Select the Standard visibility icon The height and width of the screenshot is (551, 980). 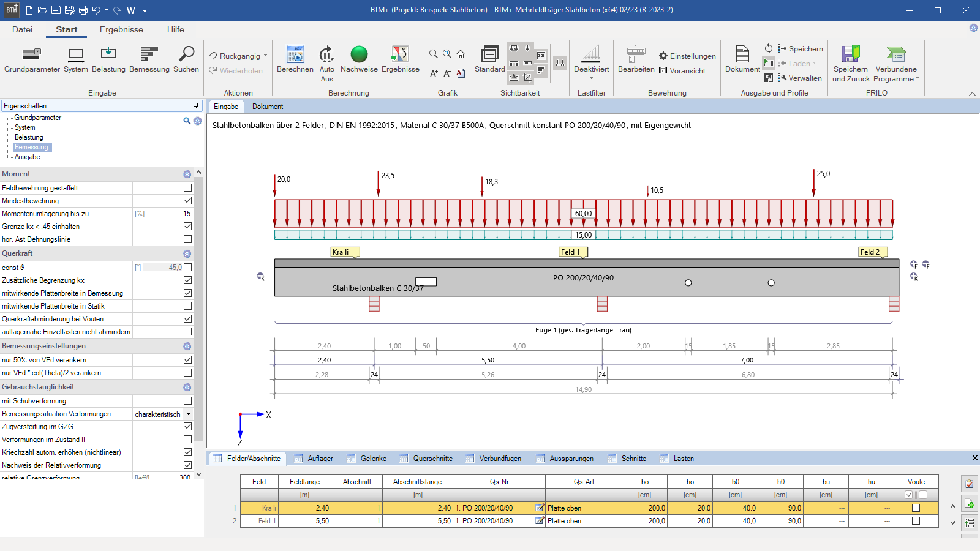490,59
